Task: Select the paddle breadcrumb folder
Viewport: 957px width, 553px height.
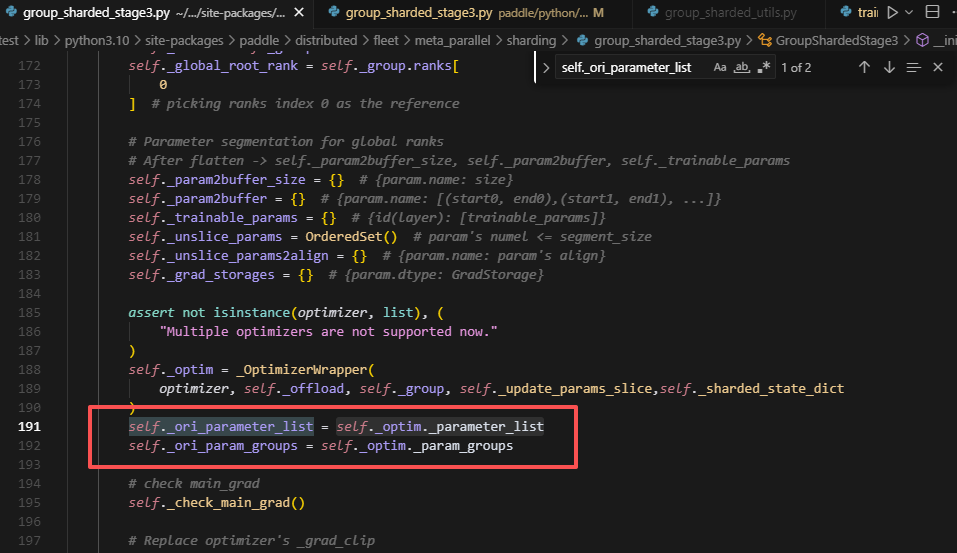Action: [x=261, y=40]
